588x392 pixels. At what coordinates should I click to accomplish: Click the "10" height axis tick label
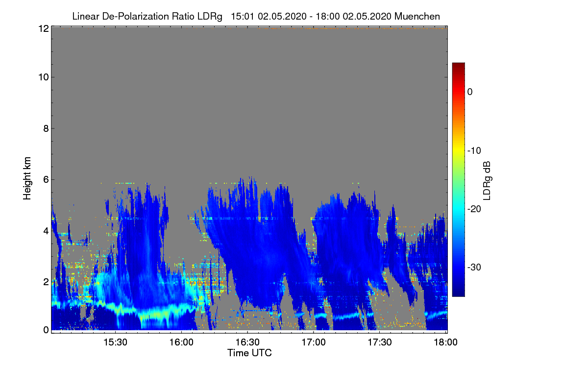pos(43,77)
